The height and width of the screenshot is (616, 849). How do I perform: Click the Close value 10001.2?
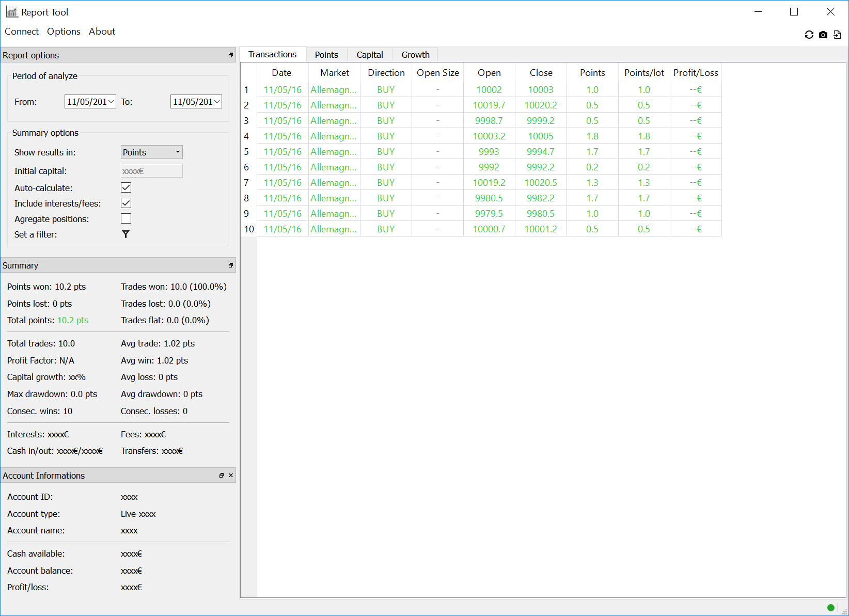click(x=541, y=229)
